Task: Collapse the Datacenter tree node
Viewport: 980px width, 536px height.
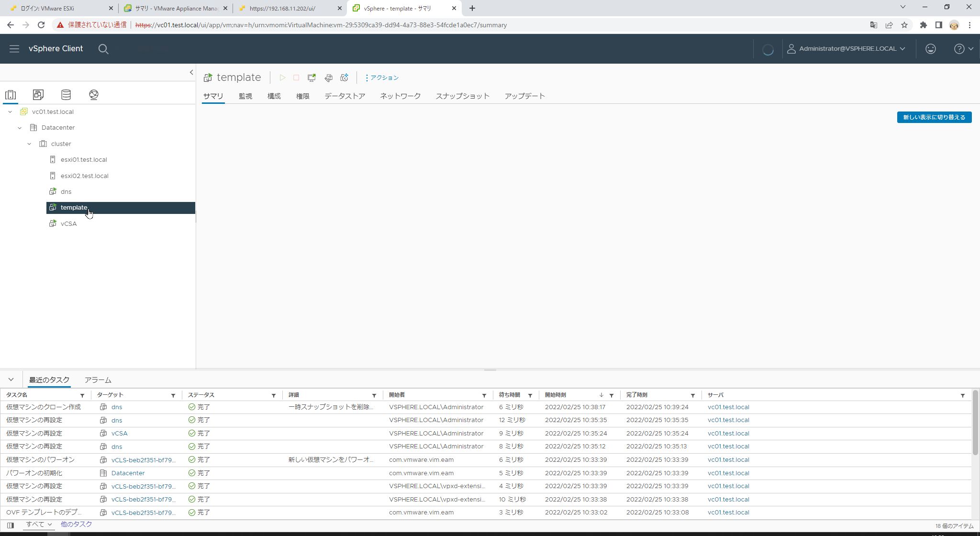Action: [20, 128]
